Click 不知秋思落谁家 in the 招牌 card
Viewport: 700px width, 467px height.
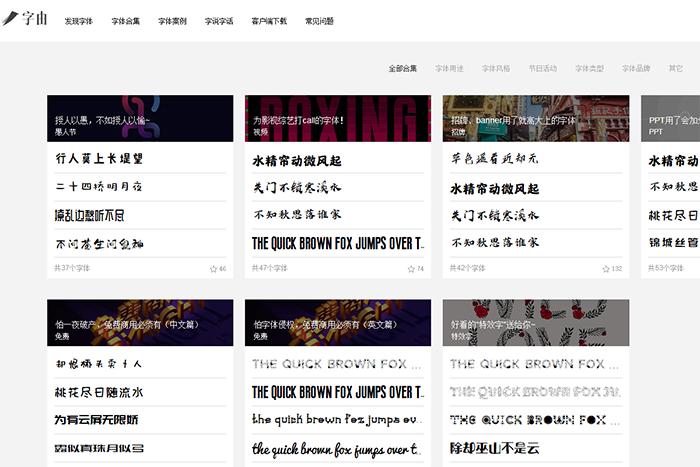pos(495,242)
